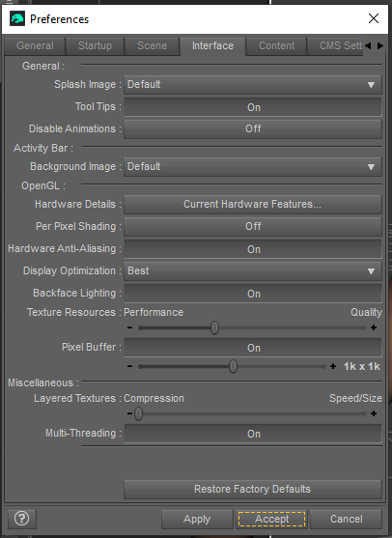Open the Splash Image dropdown
Image resolution: width=392 pixels, height=538 pixels.
pyautogui.click(x=253, y=84)
